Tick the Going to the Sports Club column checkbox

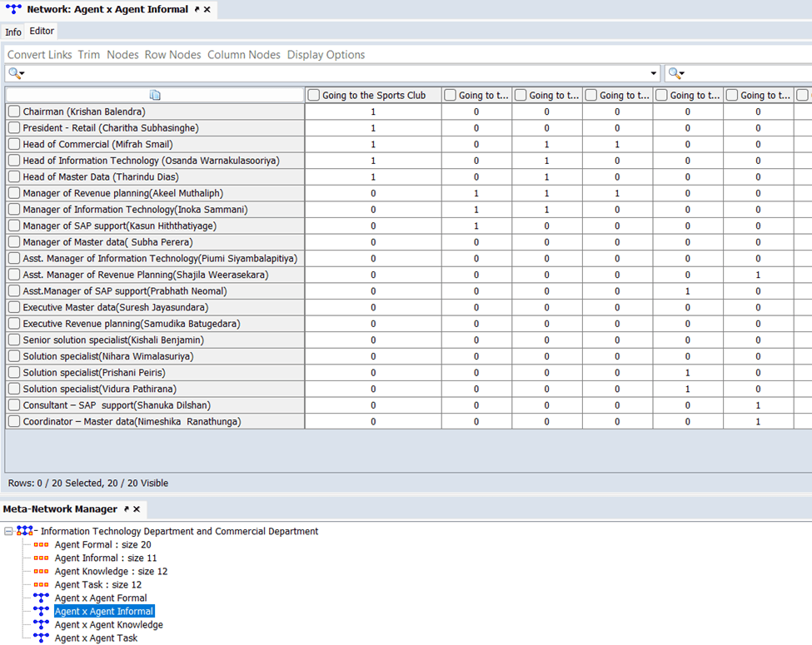click(314, 95)
